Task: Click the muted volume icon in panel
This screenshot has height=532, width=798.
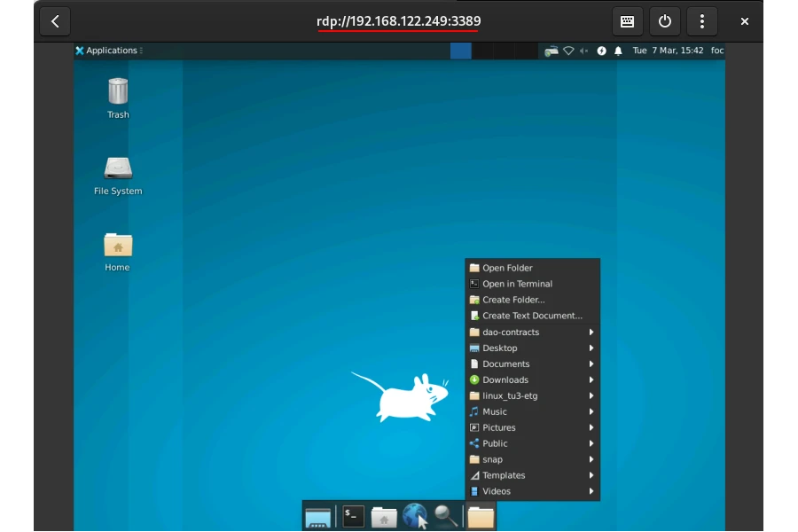Action: [584, 51]
